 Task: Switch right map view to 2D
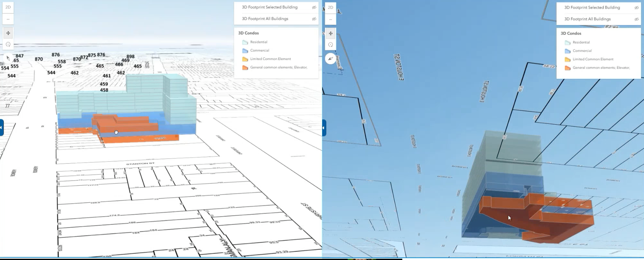[331, 7]
